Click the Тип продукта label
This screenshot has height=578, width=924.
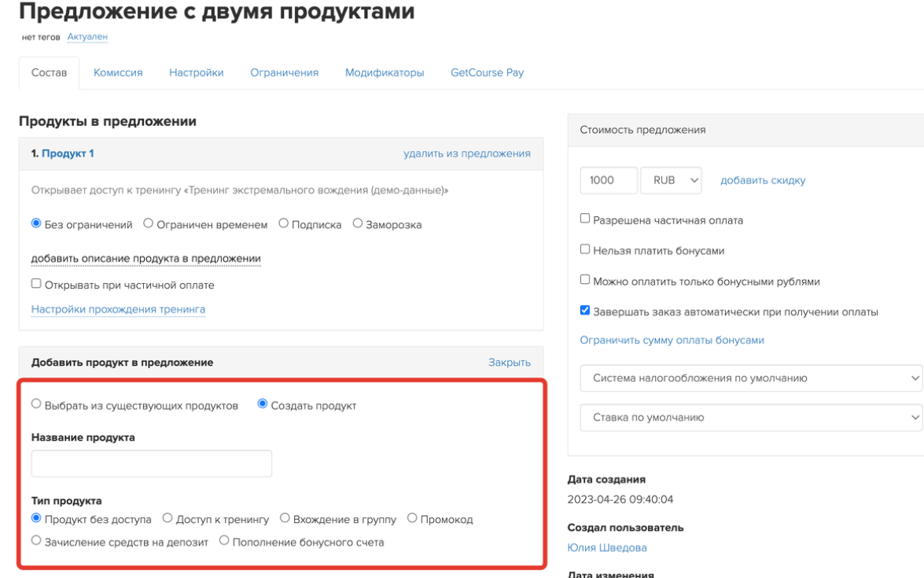67,501
